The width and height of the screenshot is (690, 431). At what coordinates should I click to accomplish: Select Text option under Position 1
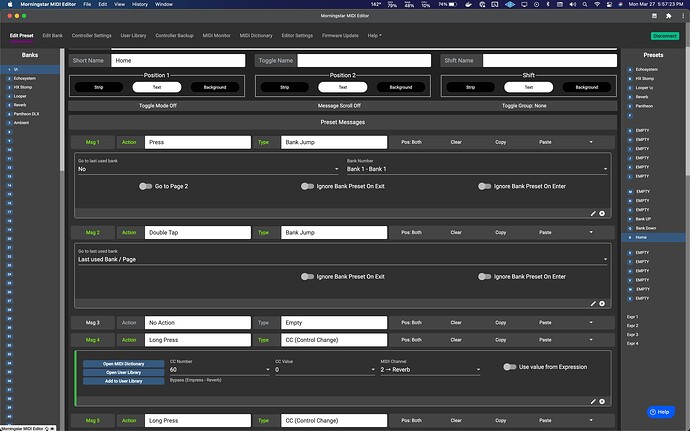157,87
